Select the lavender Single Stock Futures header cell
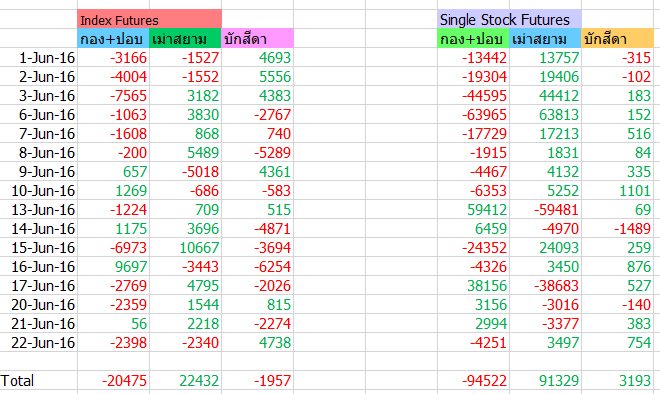The height and width of the screenshot is (394, 660). (x=509, y=19)
